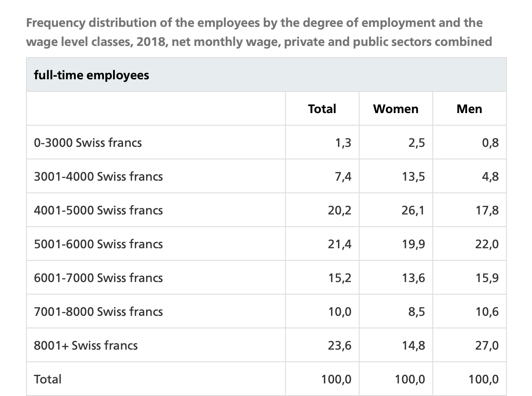Select the 'Total' column header

[x=322, y=109]
